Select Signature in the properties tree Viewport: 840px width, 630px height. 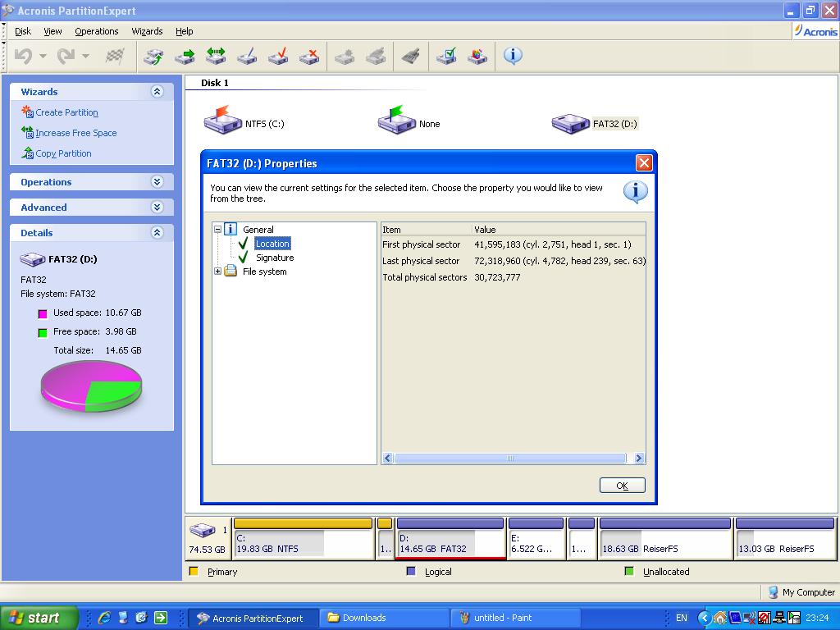pyautogui.click(x=274, y=258)
